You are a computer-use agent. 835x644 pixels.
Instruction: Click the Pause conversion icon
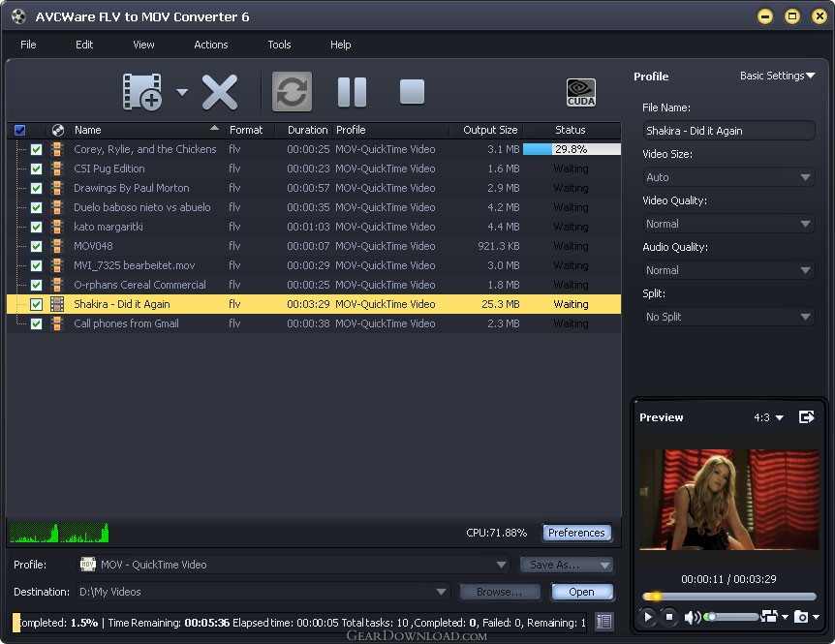352,92
